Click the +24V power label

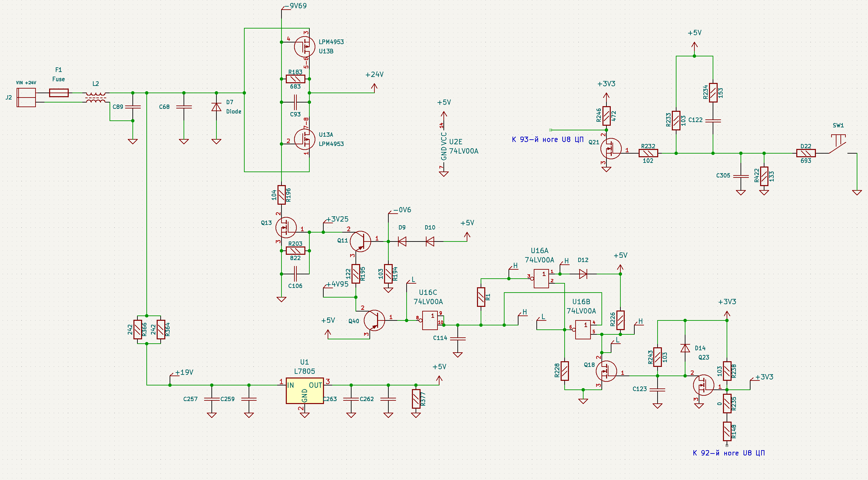tap(374, 74)
